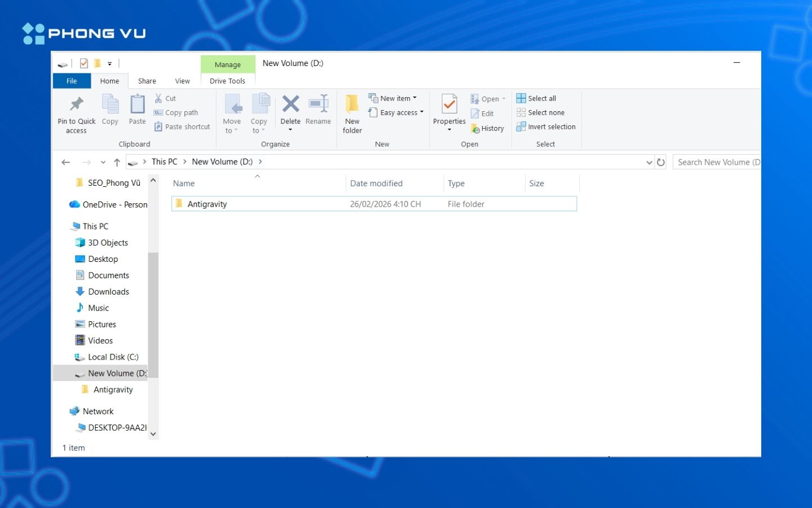The image size is (812, 508).
Task: Go up one folder level
Action: point(117,163)
